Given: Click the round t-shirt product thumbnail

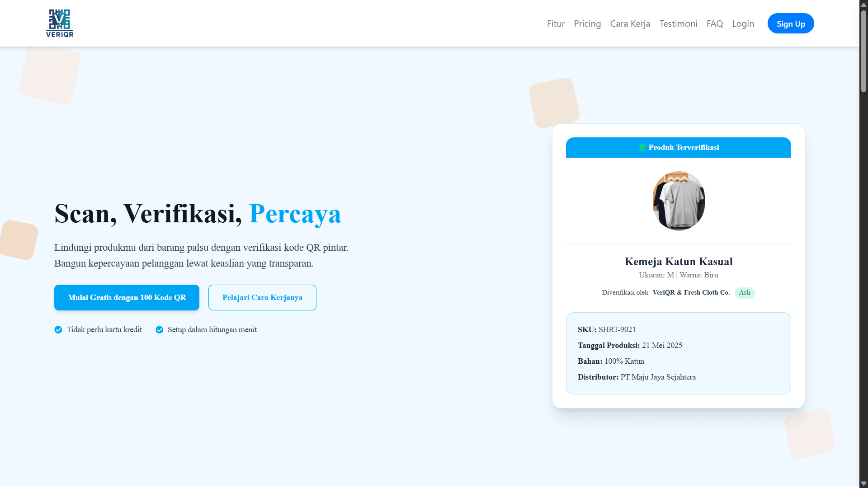Looking at the screenshot, I should coord(679,201).
